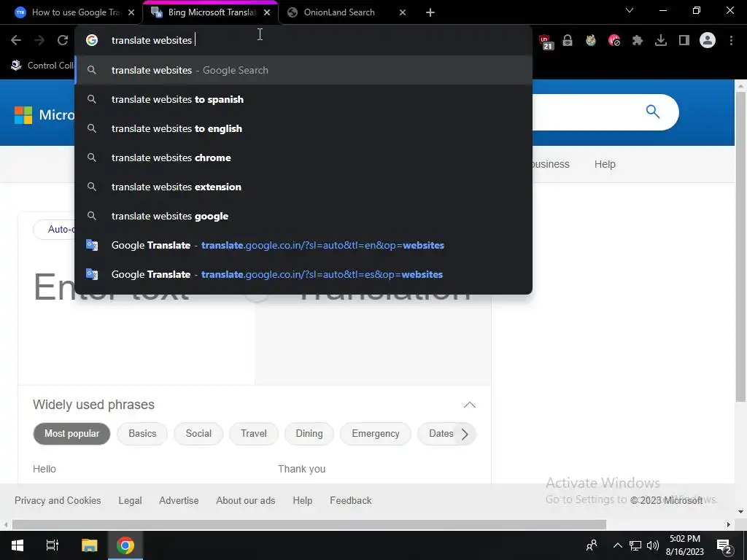Reload the page with the refresh icon
This screenshot has width=747, height=560.
[x=63, y=41]
